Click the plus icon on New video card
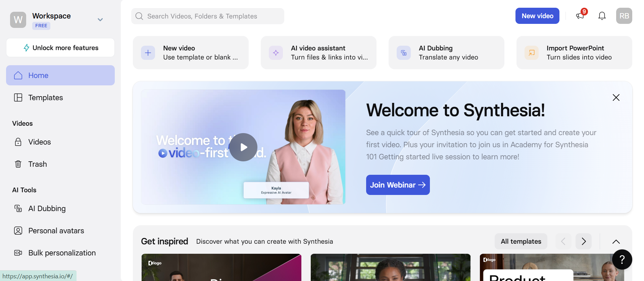The image size is (644, 281). [148, 53]
